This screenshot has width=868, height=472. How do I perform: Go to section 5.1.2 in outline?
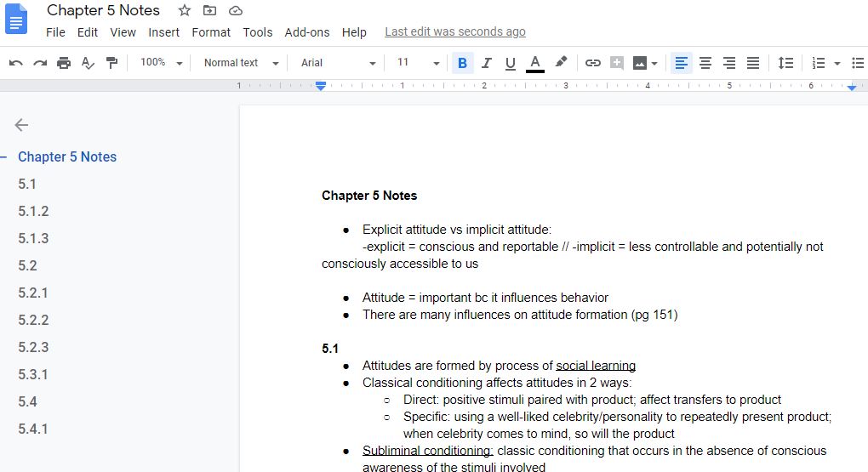click(33, 211)
